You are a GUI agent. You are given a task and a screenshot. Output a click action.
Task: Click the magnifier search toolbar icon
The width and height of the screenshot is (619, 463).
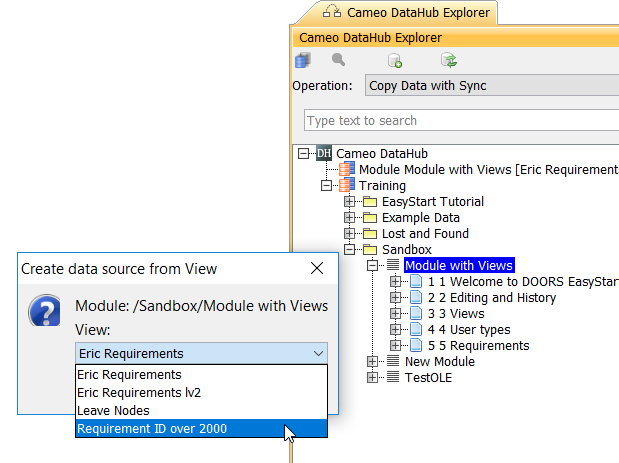(338, 61)
